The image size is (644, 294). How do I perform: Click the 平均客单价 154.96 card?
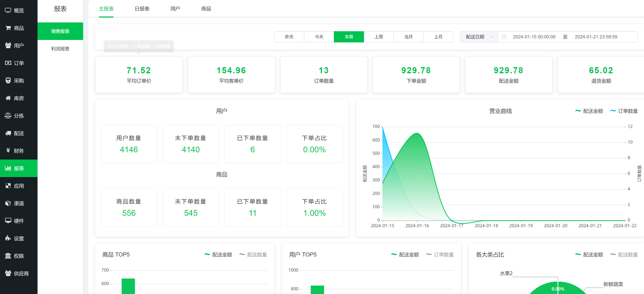pos(231,75)
